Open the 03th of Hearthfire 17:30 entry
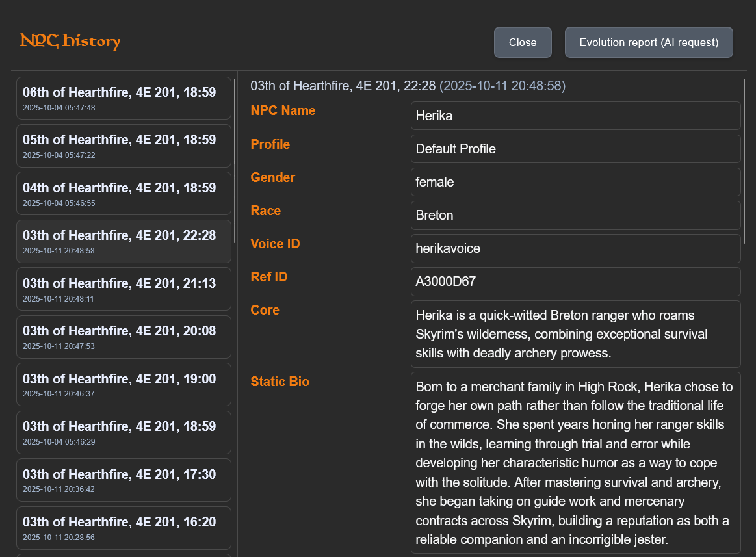 pos(124,480)
